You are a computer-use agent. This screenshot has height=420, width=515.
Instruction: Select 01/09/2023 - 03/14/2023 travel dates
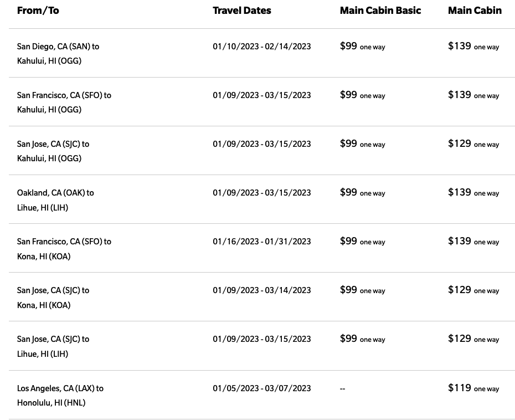262,290
